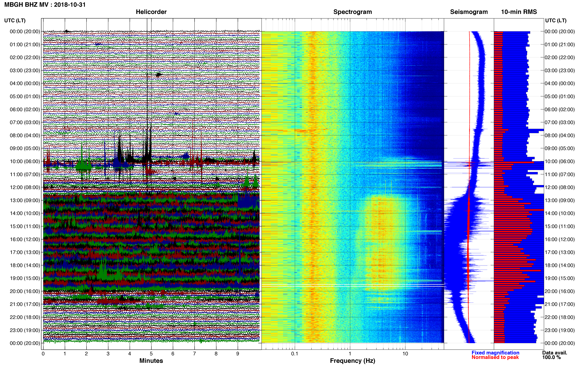Click the 07:00 (03:00) label right of the RMS plot

(560, 122)
